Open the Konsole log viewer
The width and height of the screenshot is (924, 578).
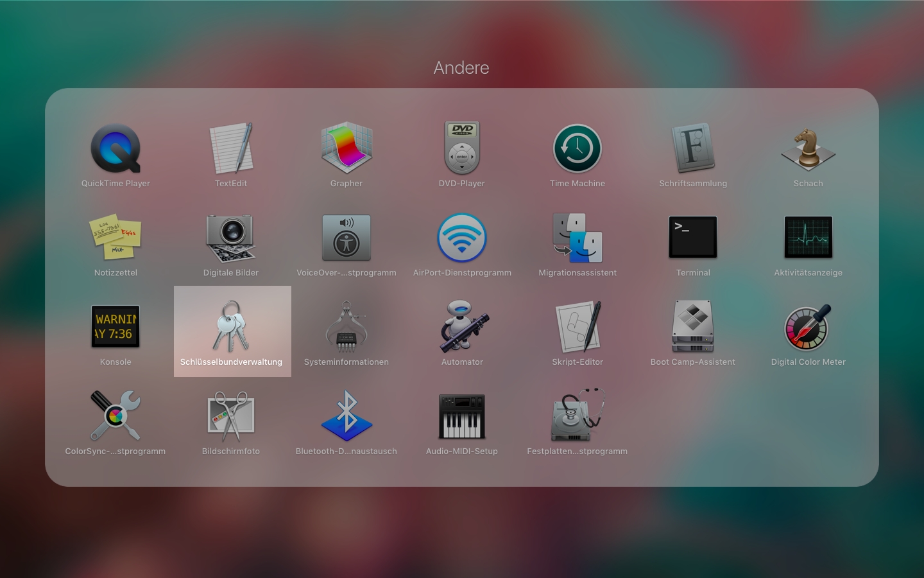click(x=116, y=327)
